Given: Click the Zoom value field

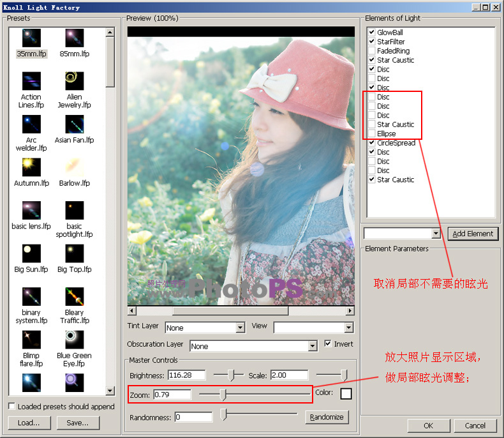Looking at the screenshot, I should (x=172, y=395).
